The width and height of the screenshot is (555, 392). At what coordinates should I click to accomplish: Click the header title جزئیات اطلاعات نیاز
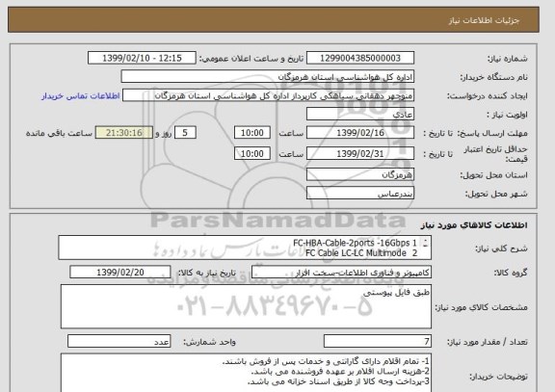tap(484, 20)
